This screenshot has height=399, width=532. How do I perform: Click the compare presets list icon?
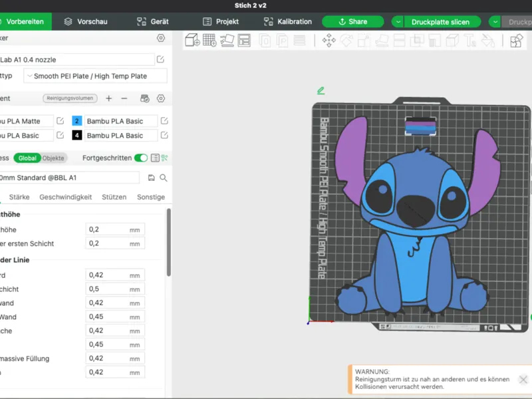(x=155, y=158)
